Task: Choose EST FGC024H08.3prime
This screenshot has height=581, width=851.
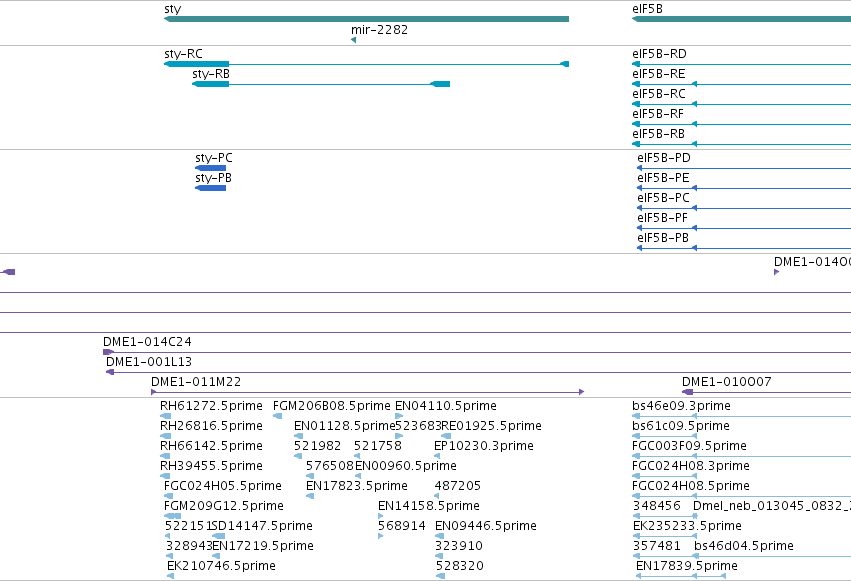Action: (x=691, y=466)
